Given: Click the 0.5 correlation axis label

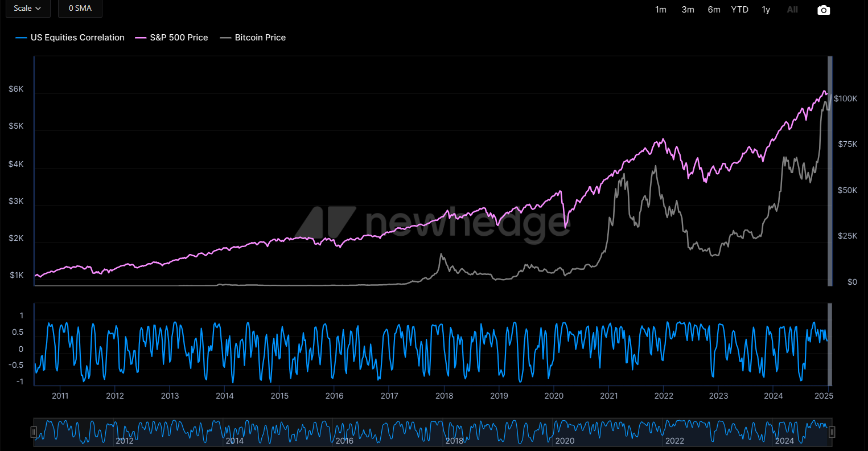Looking at the screenshot, I should pyautogui.click(x=18, y=332).
